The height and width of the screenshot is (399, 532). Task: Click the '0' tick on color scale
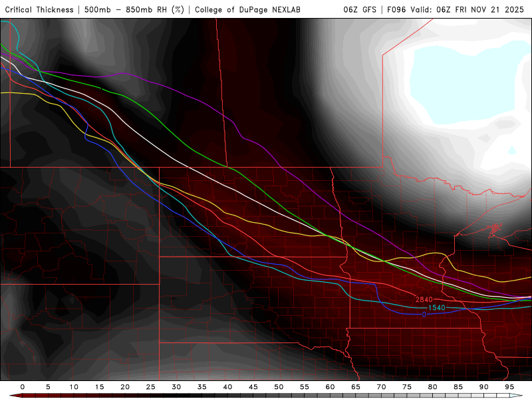point(23,387)
